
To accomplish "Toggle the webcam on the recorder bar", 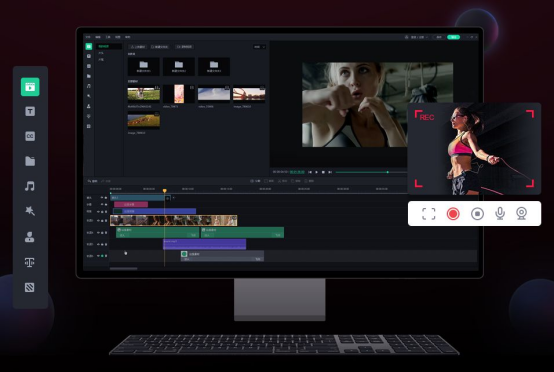I will click(521, 213).
